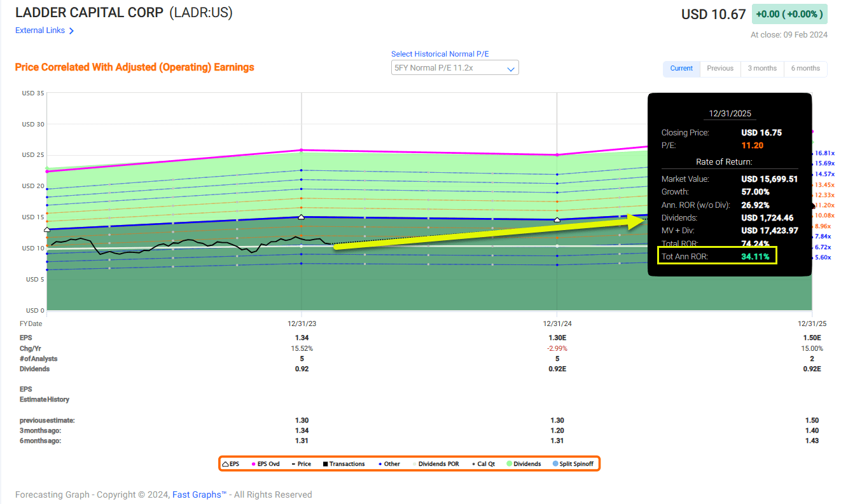Select the 6 months tab
This screenshot has width=841, height=504.
coord(805,68)
